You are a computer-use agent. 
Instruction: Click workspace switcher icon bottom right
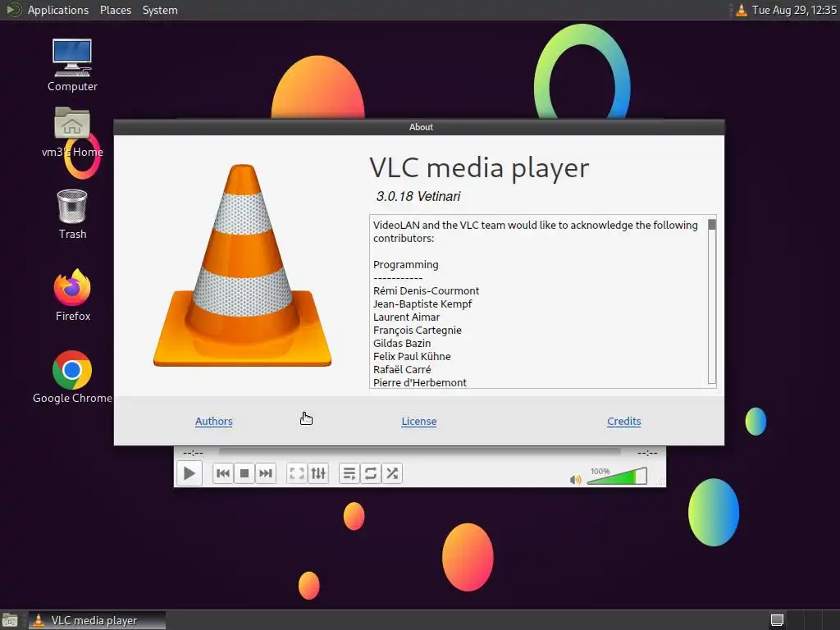[x=778, y=620]
